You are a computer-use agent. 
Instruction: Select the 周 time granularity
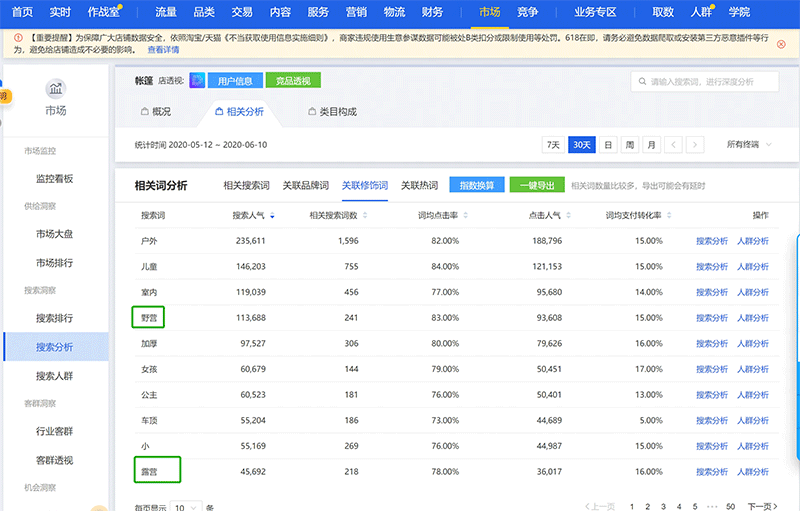[630, 145]
